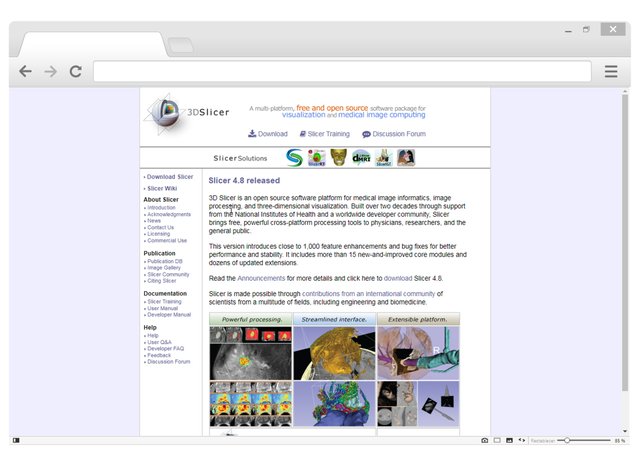
Task: Select the current blank browser tab
Action: [x=93, y=44]
